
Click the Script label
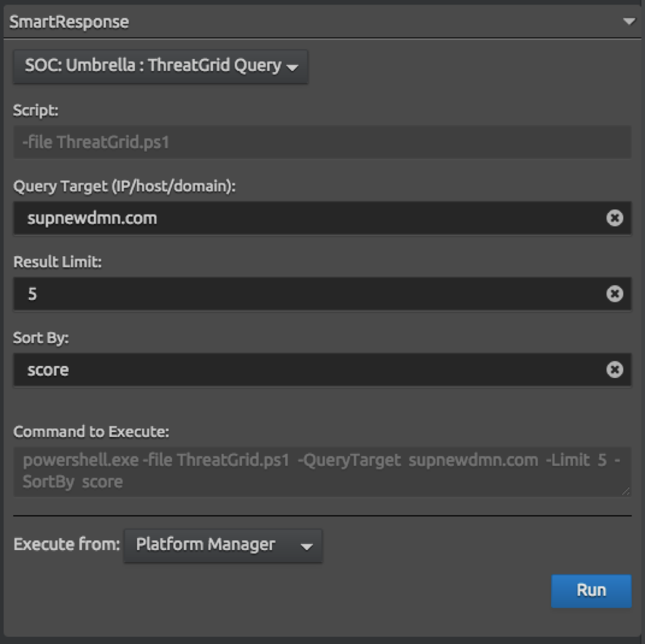(36, 111)
